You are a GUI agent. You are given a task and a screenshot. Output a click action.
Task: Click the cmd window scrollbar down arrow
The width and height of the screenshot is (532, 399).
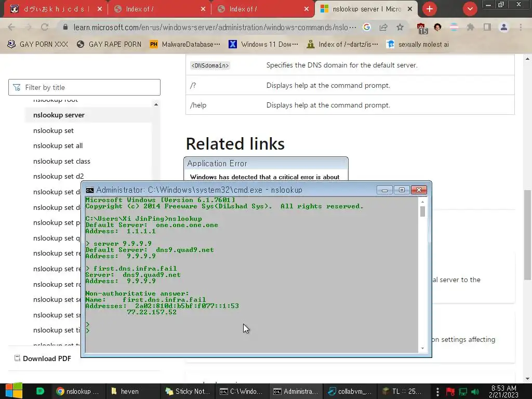pos(422,349)
